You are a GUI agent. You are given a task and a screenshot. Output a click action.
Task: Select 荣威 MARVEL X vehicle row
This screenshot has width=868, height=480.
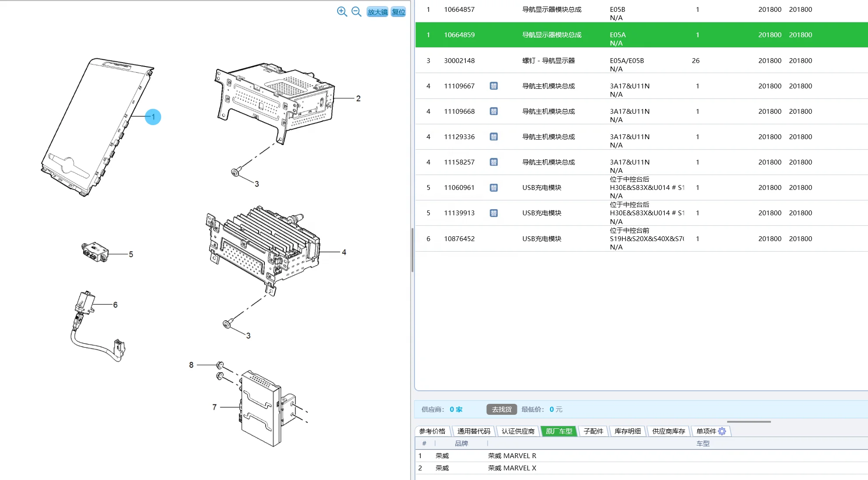click(641, 468)
